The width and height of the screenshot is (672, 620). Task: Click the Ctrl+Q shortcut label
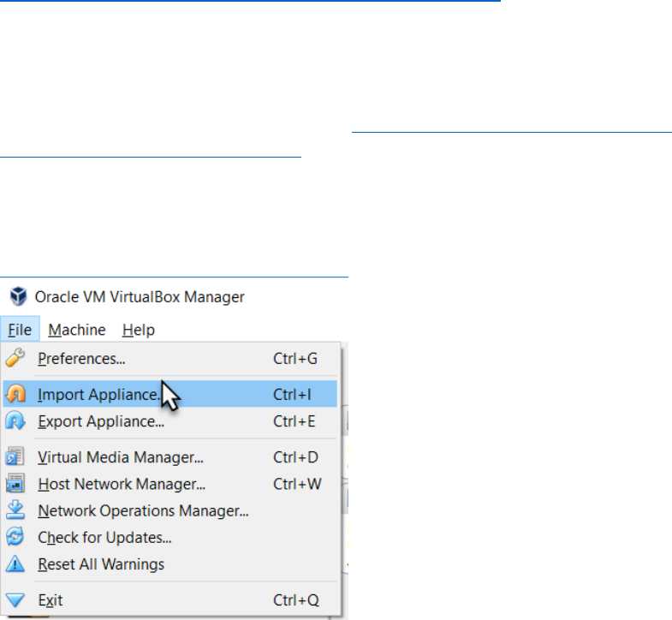click(296, 599)
